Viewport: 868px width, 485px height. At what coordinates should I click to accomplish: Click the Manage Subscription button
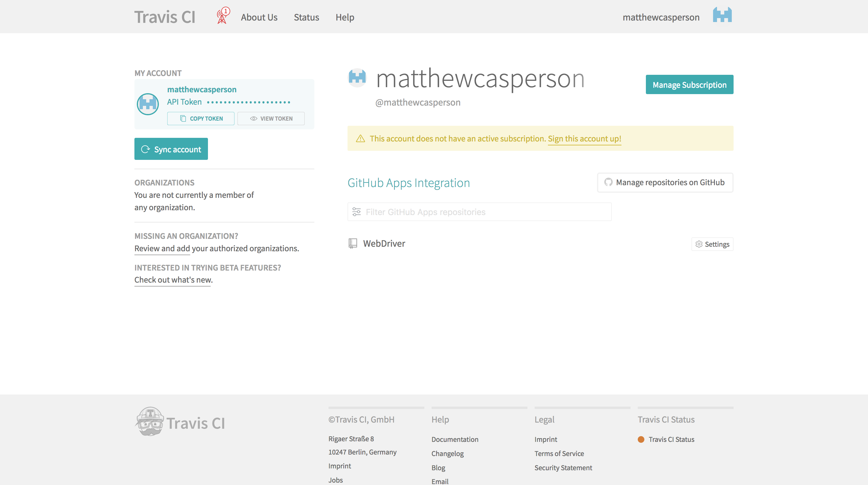coord(689,85)
